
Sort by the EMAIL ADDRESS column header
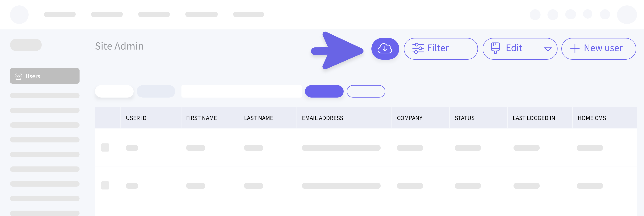point(322,118)
